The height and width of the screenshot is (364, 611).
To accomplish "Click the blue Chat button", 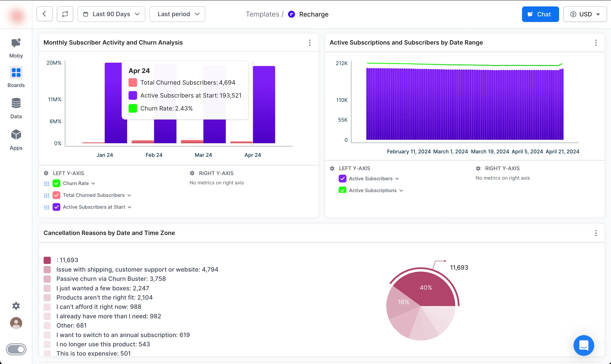I will pos(540,14).
